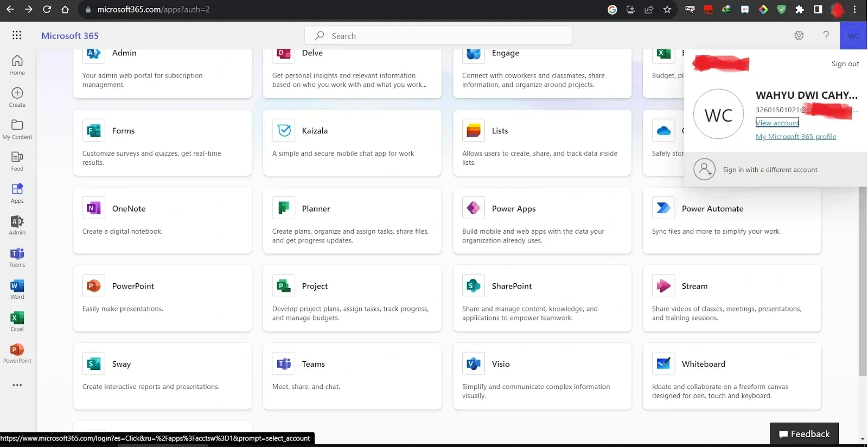Click the WC account avatar in header
This screenshot has width=868, height=447.
coord(853,36)
